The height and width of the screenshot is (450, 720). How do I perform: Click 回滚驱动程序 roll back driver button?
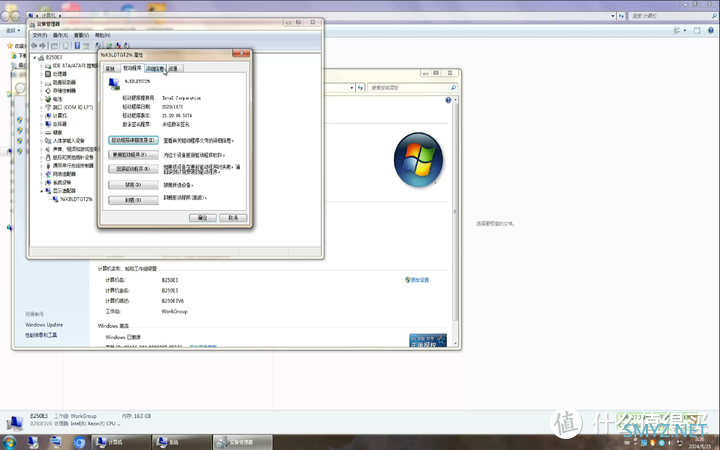tap(134, 169)
